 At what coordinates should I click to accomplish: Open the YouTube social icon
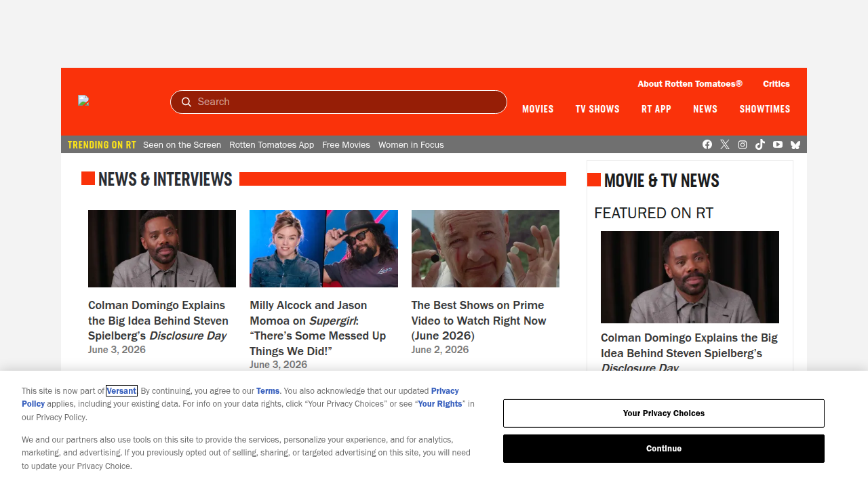click(778, 144)
